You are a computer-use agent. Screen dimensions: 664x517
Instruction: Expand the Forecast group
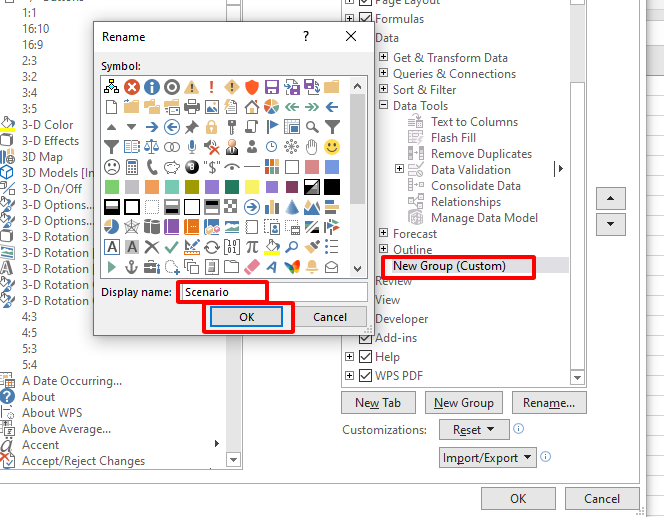tap(383, 232)
